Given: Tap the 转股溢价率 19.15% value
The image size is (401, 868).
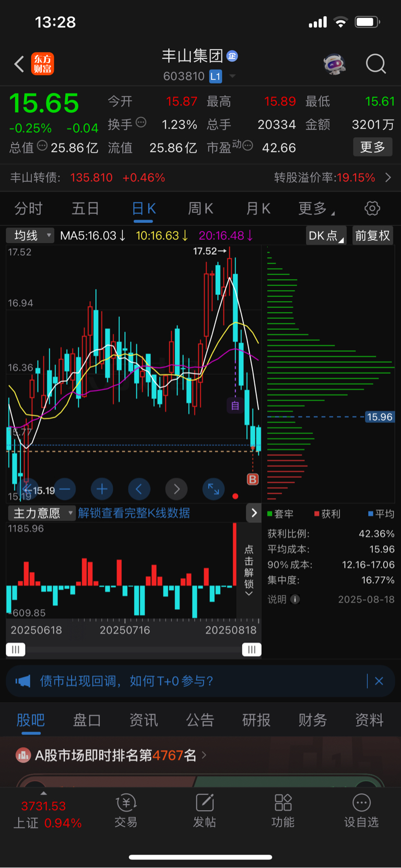Looking at the screenshot, I should point(356,177).
